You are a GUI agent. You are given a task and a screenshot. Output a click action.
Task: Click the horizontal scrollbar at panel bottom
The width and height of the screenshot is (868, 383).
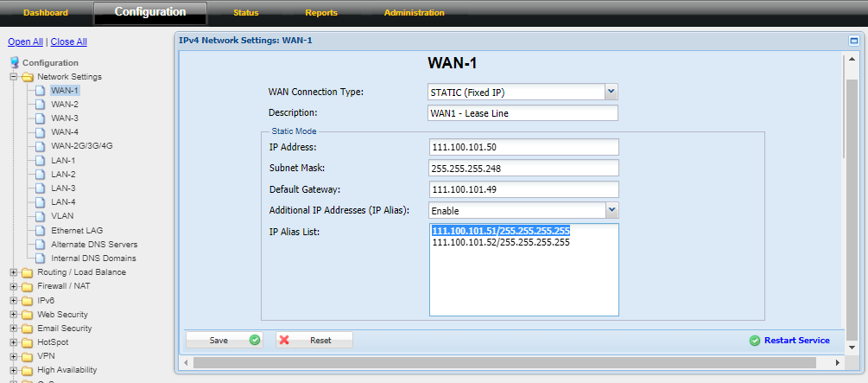click(510, 361)
